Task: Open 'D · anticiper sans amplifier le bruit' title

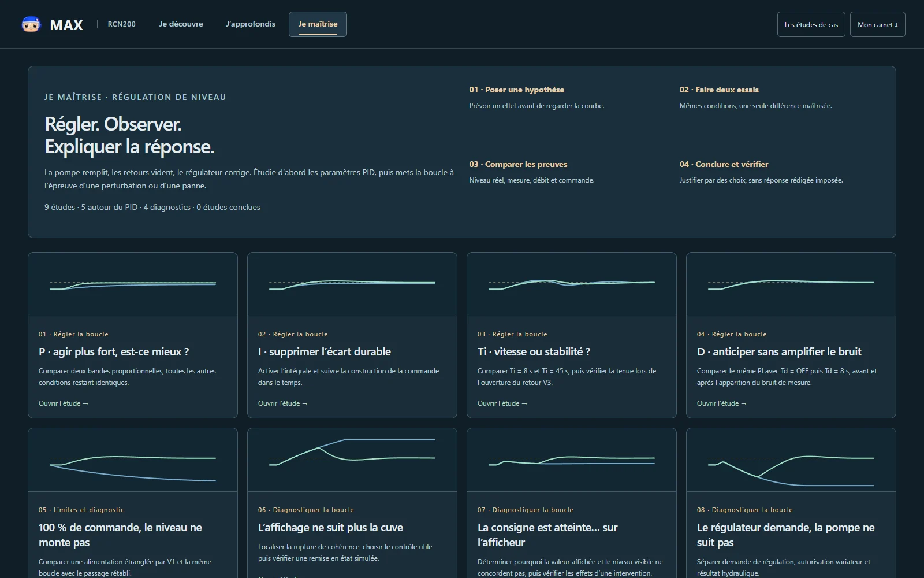Action: coord(779,351)
